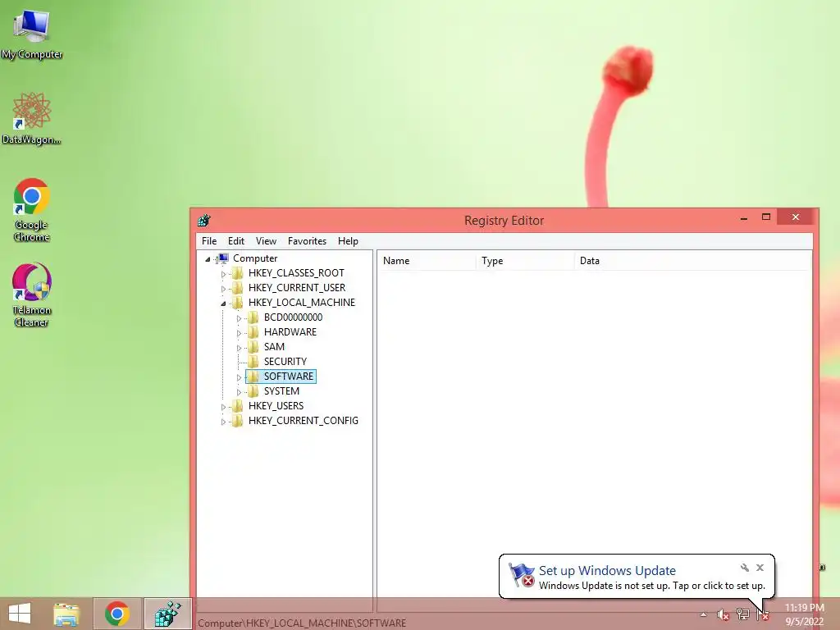Maximize the Registry Editor window

click(766, 217)
